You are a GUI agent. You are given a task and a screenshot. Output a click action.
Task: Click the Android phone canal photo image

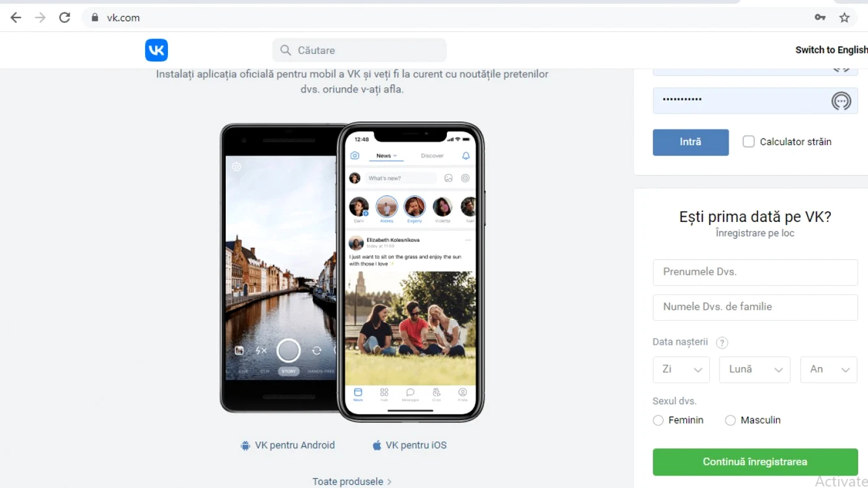(280, 267)
